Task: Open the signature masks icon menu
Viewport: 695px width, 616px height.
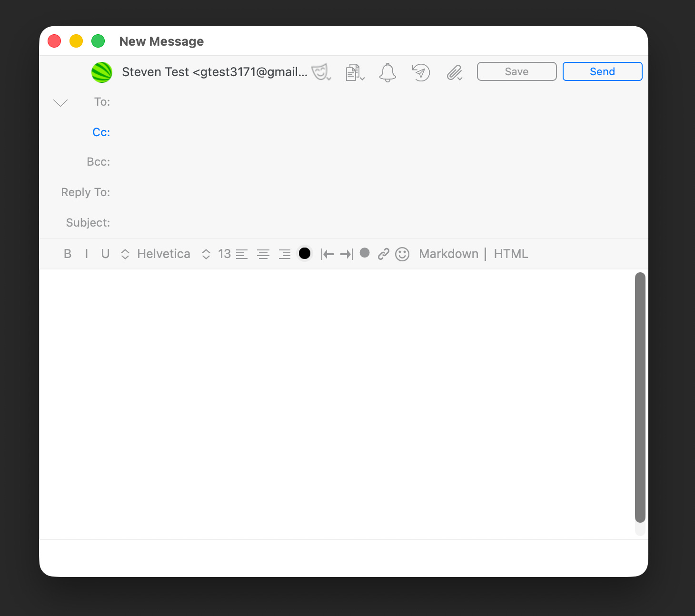Action: 321,72
